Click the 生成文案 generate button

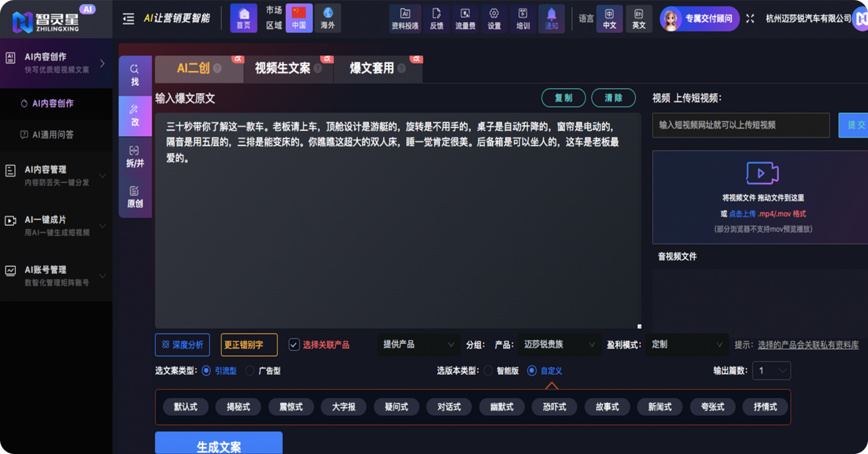(219, 444)
